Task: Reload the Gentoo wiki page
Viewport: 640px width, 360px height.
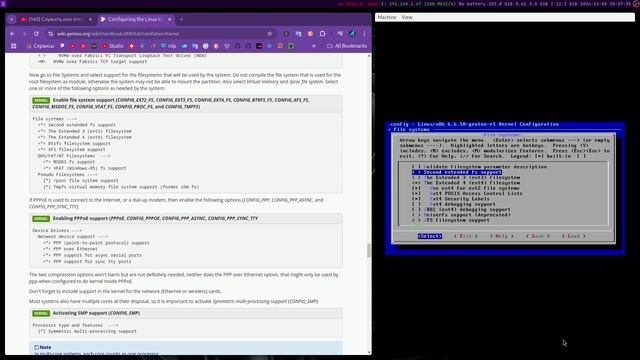Action: click(x=36, y=34)
